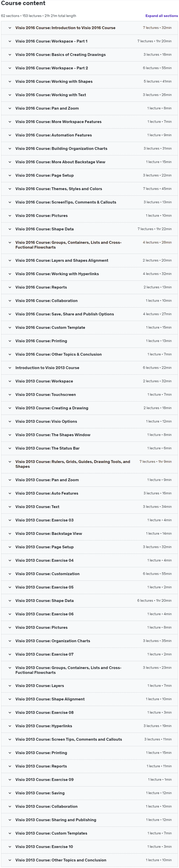Open the Visio 2013 Customization section
This screenshot has height=868, width=179.
tap(89, 574)
